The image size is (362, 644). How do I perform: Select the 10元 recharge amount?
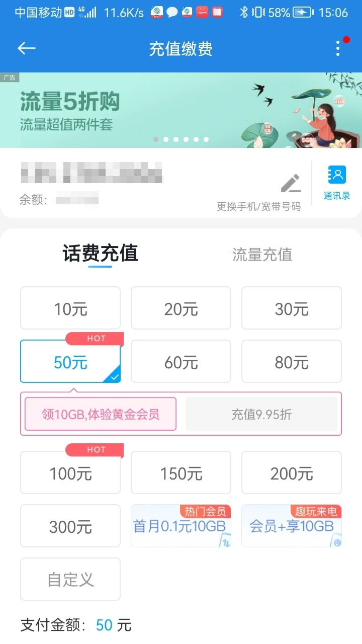pos(70,308)
